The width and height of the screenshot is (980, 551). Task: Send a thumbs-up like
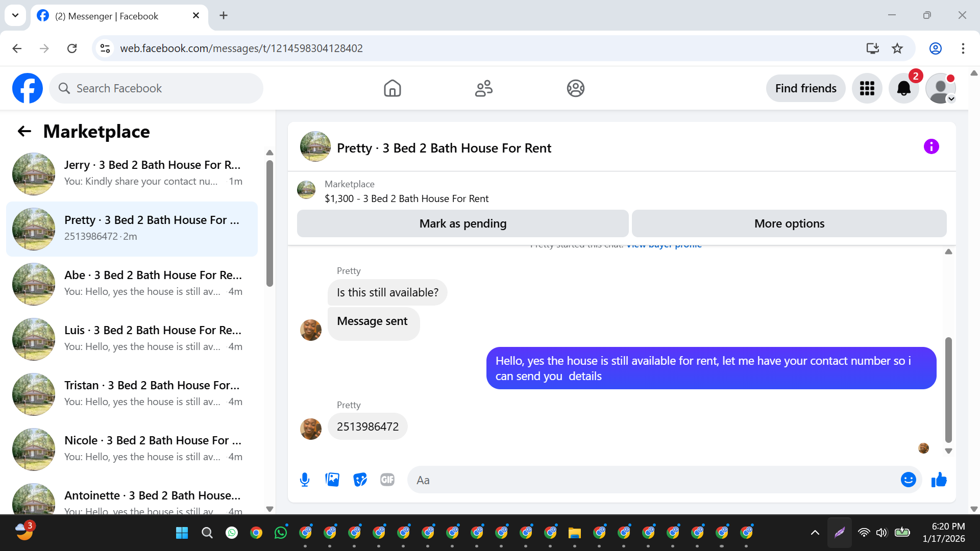pos(939,480)
